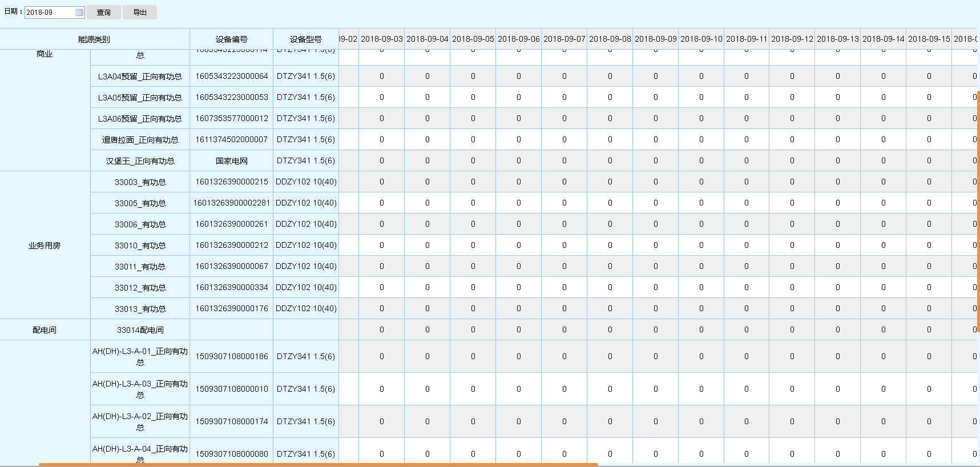
Task: Click the 2018-09-13 date column header
Action: pos(838,39)
